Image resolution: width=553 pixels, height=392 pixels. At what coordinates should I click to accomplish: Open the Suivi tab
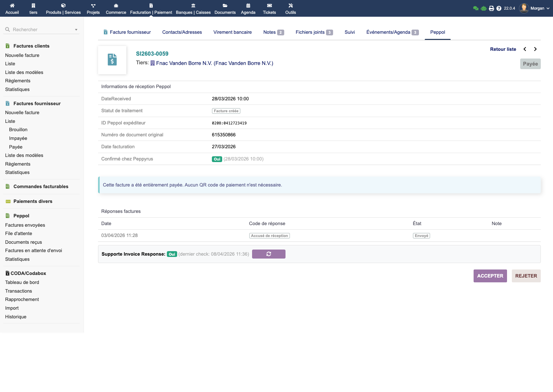350,32
